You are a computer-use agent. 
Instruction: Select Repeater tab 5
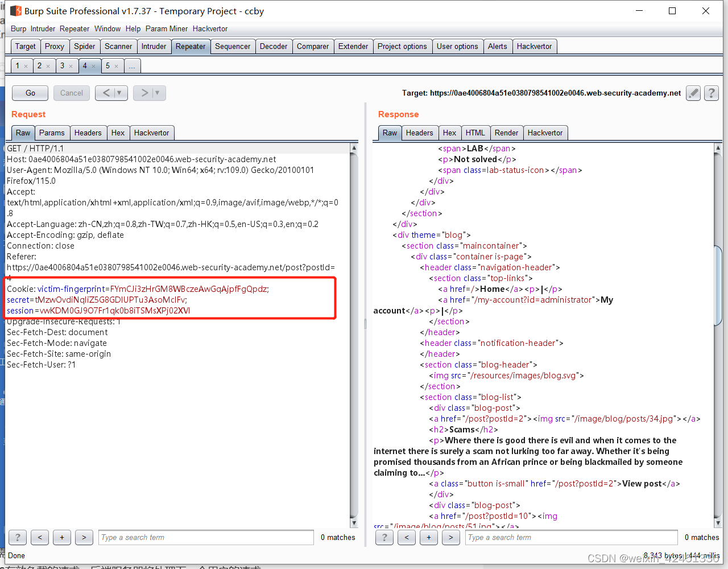[x=108, y=66]
